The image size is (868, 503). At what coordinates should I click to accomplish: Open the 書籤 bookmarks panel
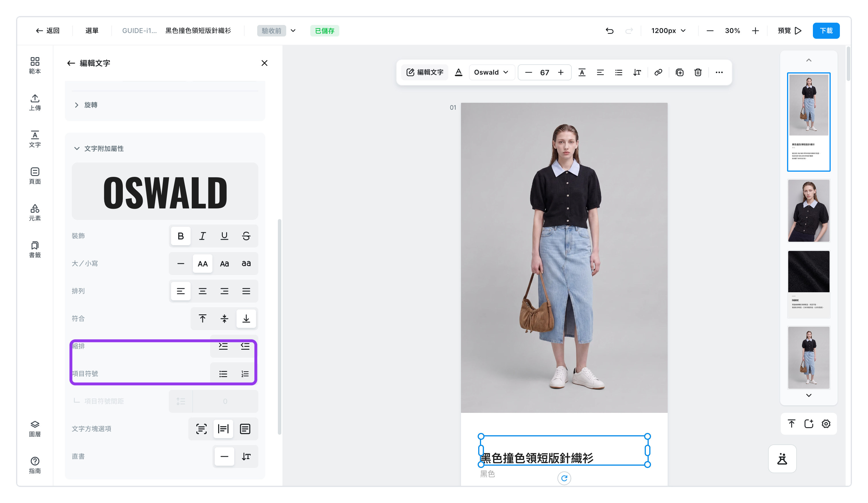click(x=35, y=249)
